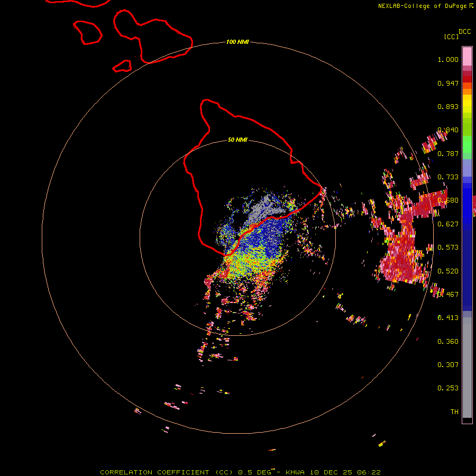Image resolution: width=476 pixels, height=476 pixels.
Task: Select the CORRELATION COEFFICIENT title text
Action: point(155,472)
